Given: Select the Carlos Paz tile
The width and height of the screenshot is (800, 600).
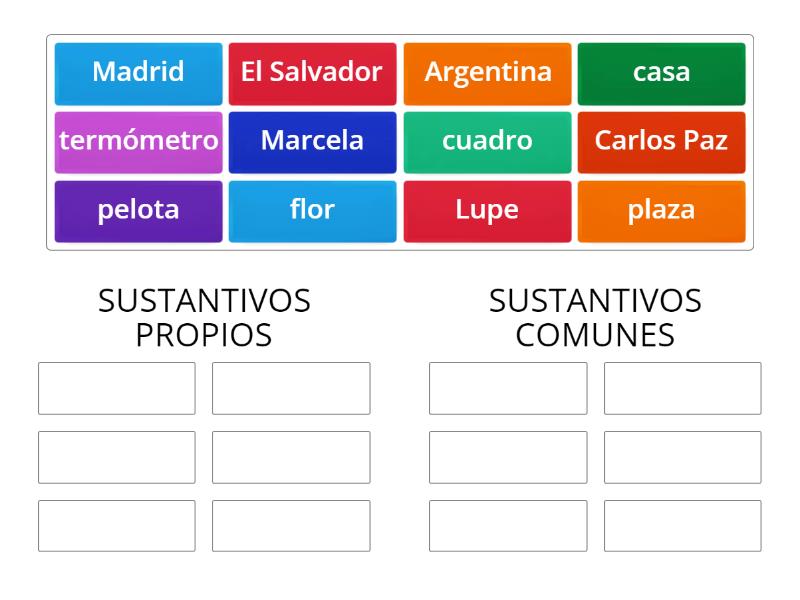Looking at the screenshot, I should (662, 141).
